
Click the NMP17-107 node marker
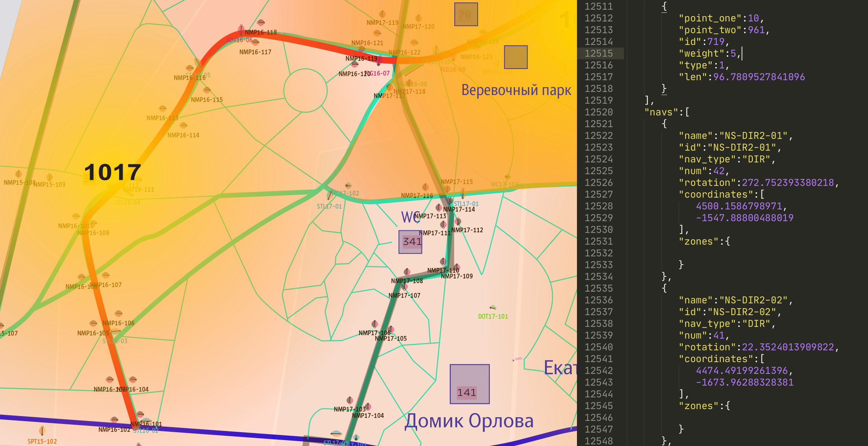point(404,287)
